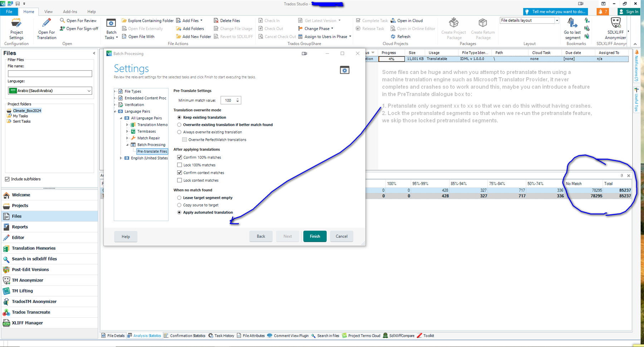Expand Translation Memory tree node
Viewport: 644px width, 347px height.
pyautogui.click(x=127, y=125)
